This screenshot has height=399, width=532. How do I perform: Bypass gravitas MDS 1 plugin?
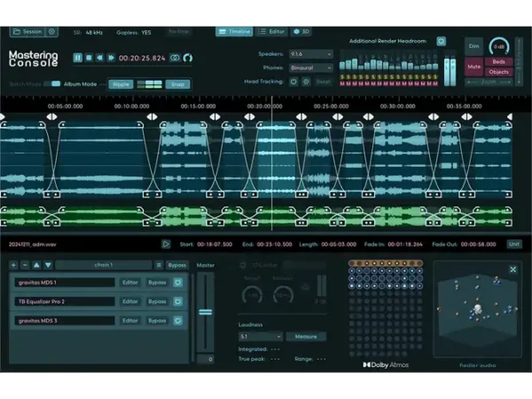click(x=157, y=282)
